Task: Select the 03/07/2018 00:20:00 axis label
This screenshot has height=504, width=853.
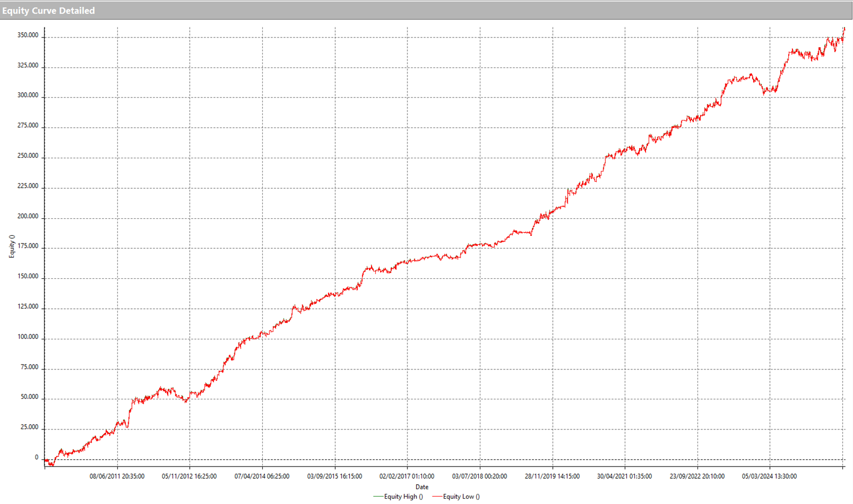Action: (x=479, y=476)
